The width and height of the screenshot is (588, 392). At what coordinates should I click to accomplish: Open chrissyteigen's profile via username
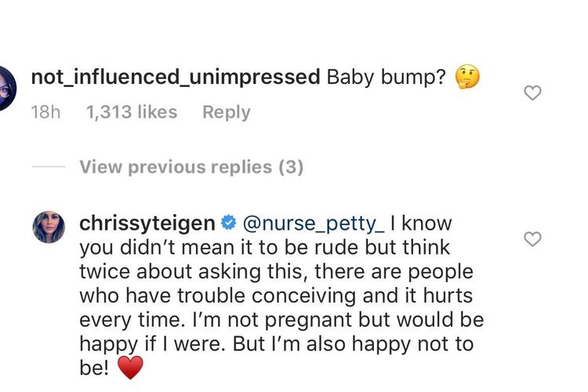pyautogui.click(x=147, y=223)
